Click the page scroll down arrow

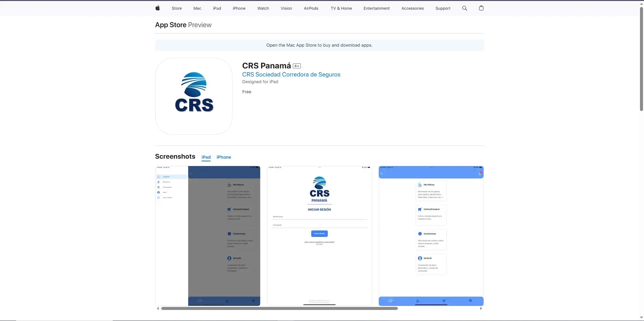pyautogui.click(x=641, y=318)
